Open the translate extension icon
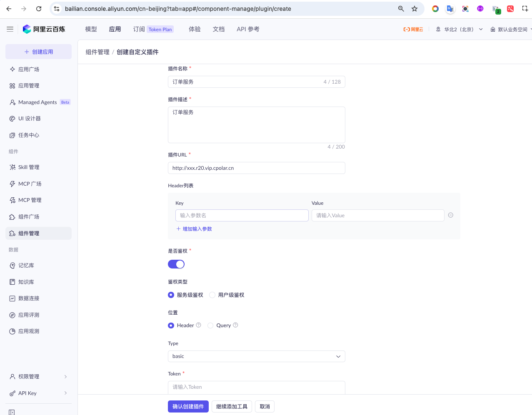Viewport: 532px width, 415px height. point(450,9)
